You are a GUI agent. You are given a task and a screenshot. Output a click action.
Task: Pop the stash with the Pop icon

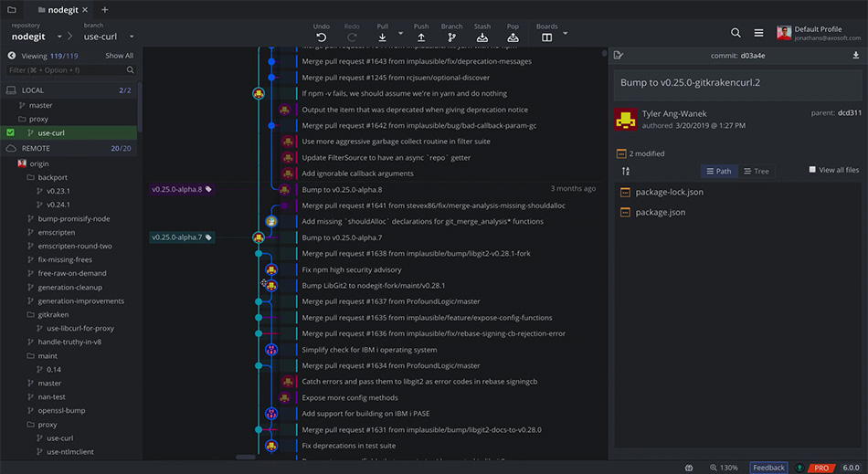point(513,37)
